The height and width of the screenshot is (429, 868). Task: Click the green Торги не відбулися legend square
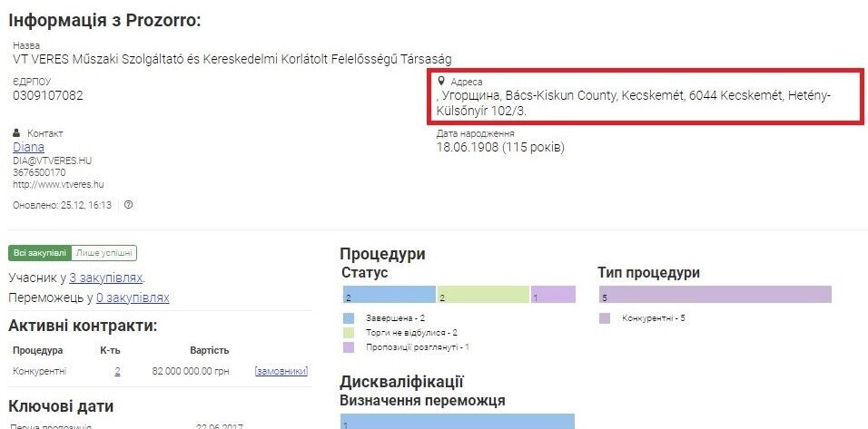click(x=348, y=333)
